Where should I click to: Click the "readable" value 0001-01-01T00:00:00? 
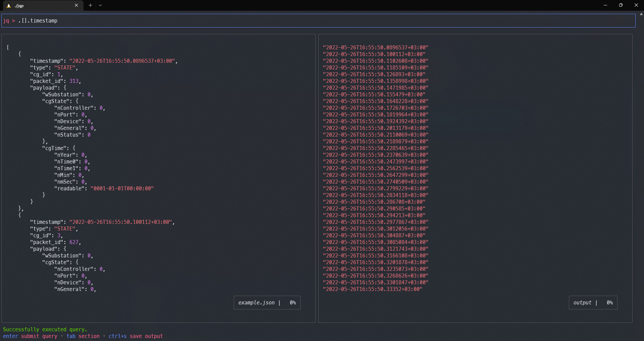[122, 188]
